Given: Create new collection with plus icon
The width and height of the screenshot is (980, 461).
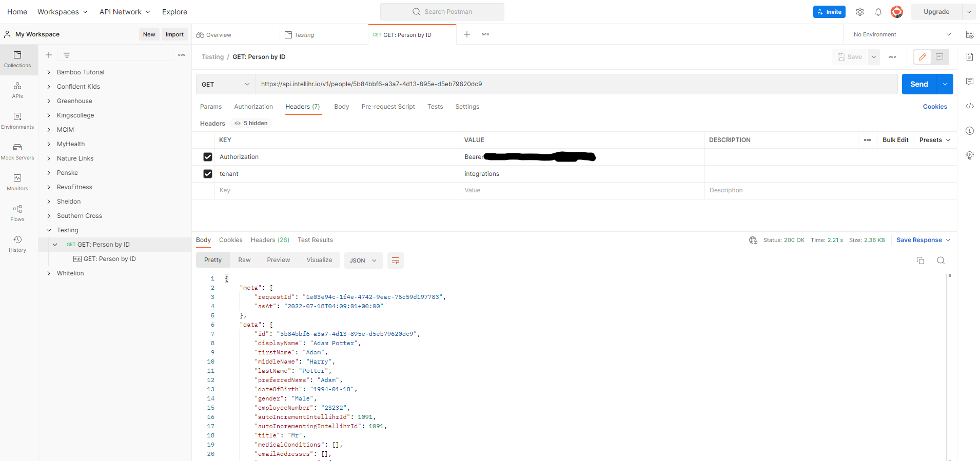Looking at the screenshot, I should point(49,55).
